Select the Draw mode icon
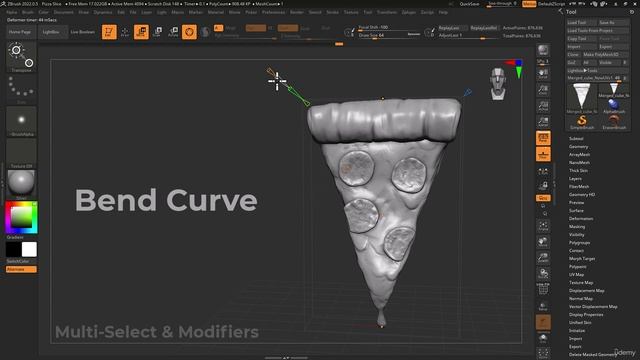The width and height of the screenshot is (640, 360). 125,32
